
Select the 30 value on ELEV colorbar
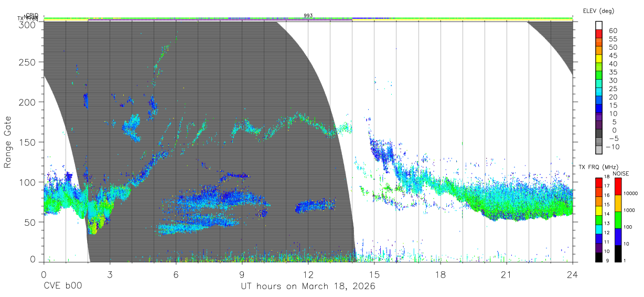pos(612,80)
